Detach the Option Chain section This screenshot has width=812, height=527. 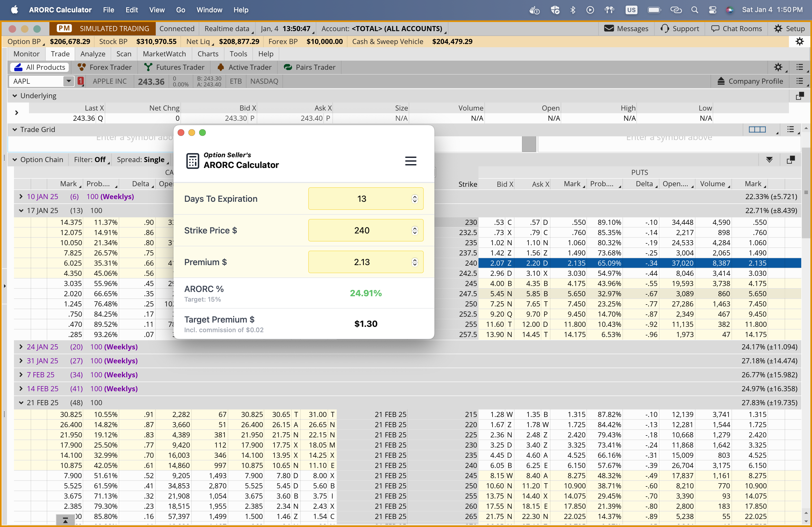click(791, 160)
